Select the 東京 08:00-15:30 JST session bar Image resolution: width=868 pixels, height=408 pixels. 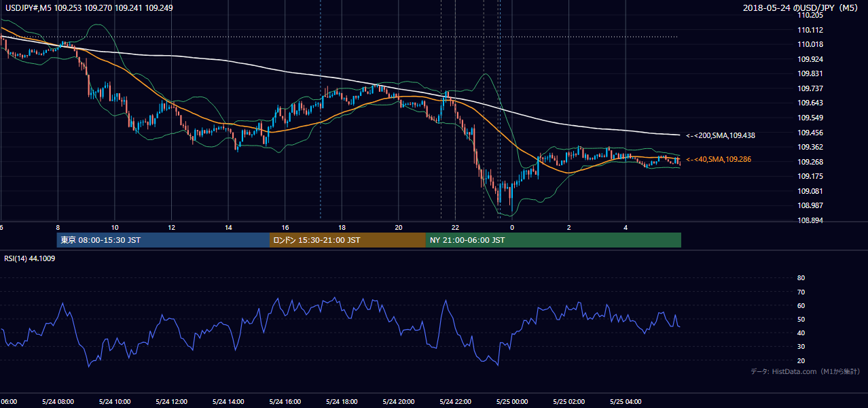163,240
